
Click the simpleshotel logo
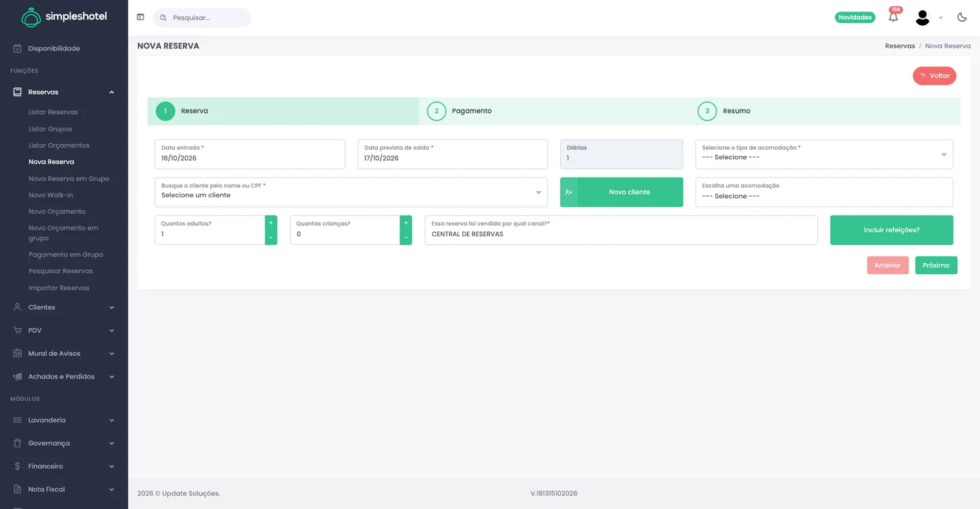click(64, 17)
